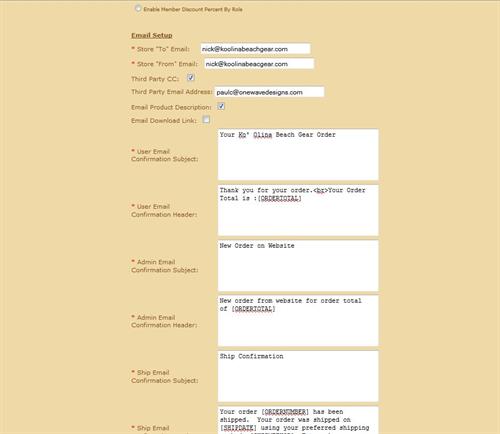Click the User Email Confirmation Subject textarea

(298, 155)
